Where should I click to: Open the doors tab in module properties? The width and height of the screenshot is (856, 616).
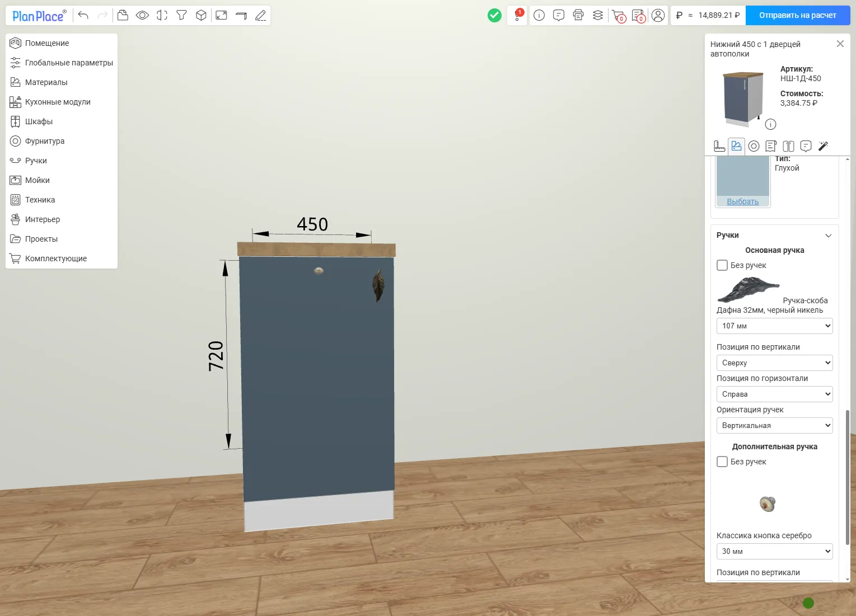click(788, 146)
